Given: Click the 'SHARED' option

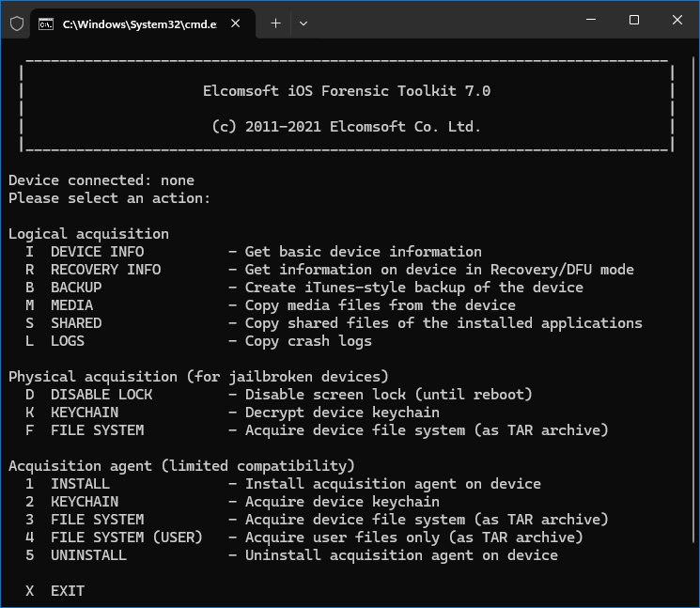Looking at the screenshot, I should coord(76,323).
